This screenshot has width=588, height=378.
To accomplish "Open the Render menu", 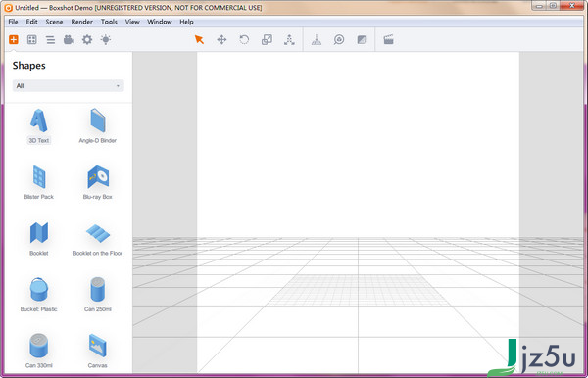I will [x=81, y=22].
